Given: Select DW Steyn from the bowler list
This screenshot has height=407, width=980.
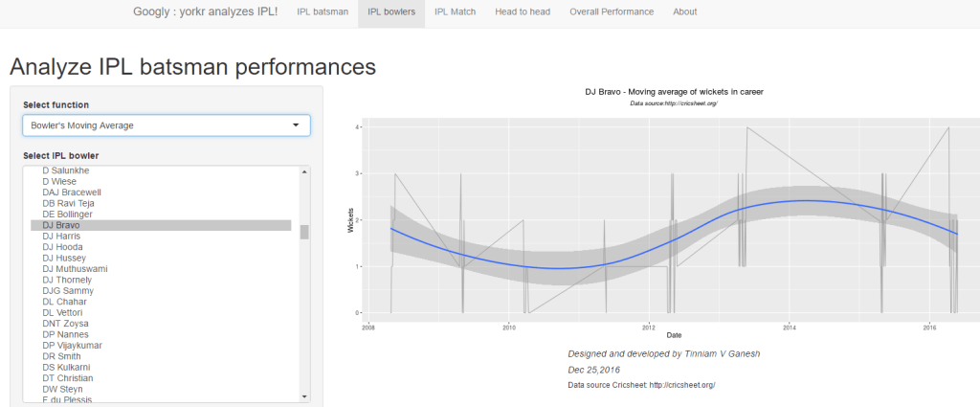Looking at the screenshot, I should tap(65, 390).
